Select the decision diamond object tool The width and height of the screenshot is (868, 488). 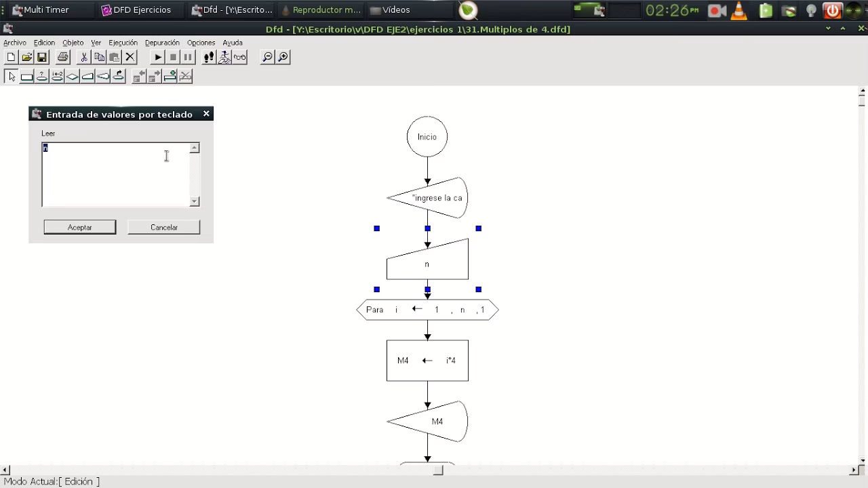point(73,77)
